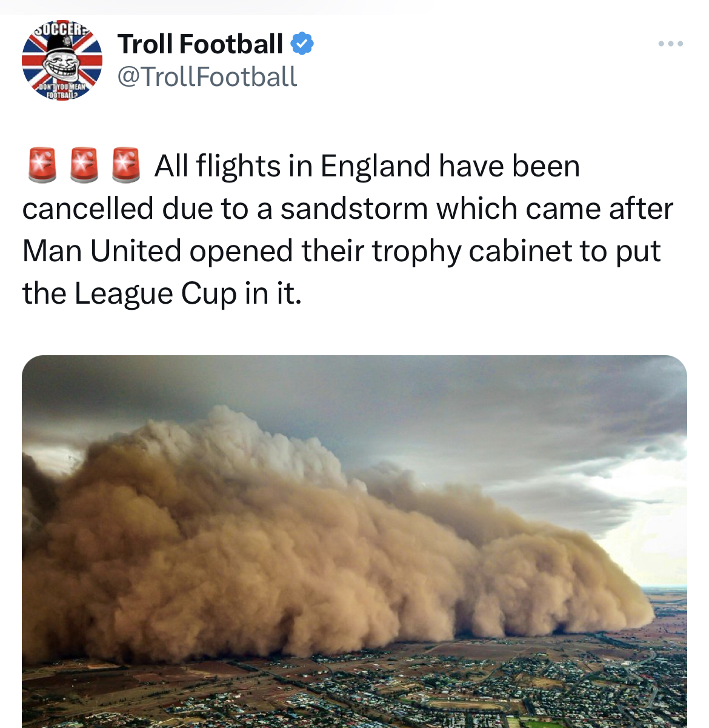This screenshot has height=728, width=709.
Task: Click the word "cancelled" in the tweet
Action: coord(88,209)
